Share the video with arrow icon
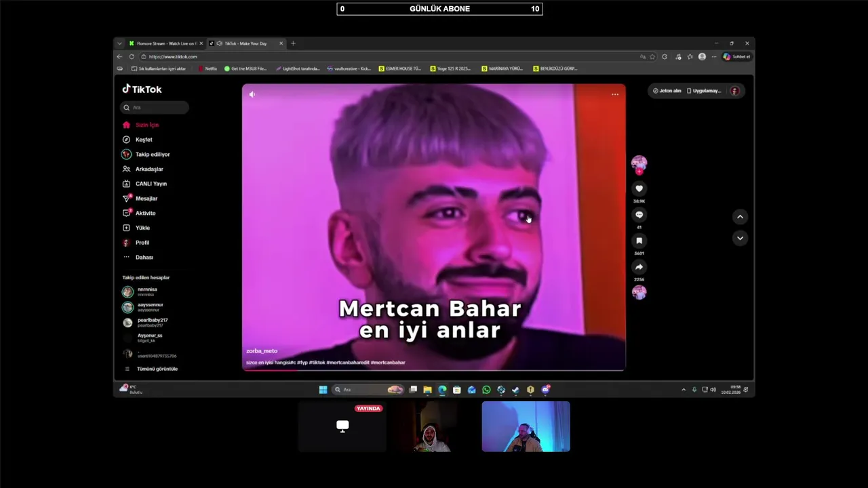Viewport: 868px width, 488px height. coord(639,267)
